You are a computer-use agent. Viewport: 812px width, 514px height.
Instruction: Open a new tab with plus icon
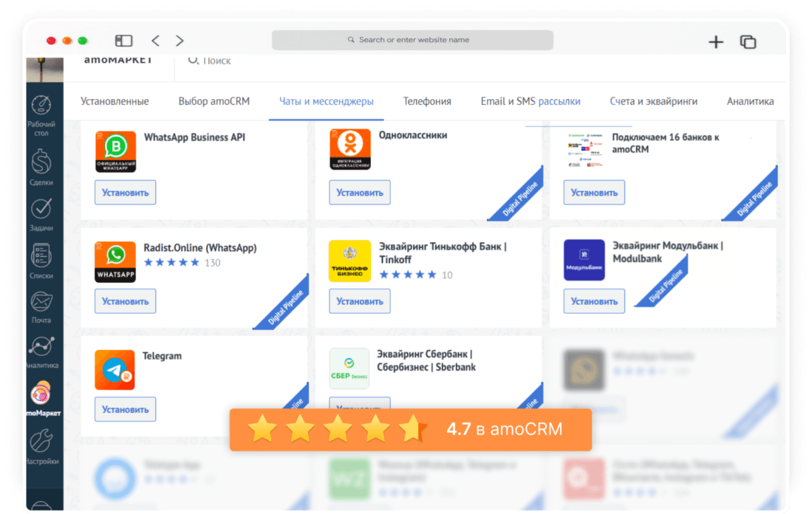click(x=716, y=41)
